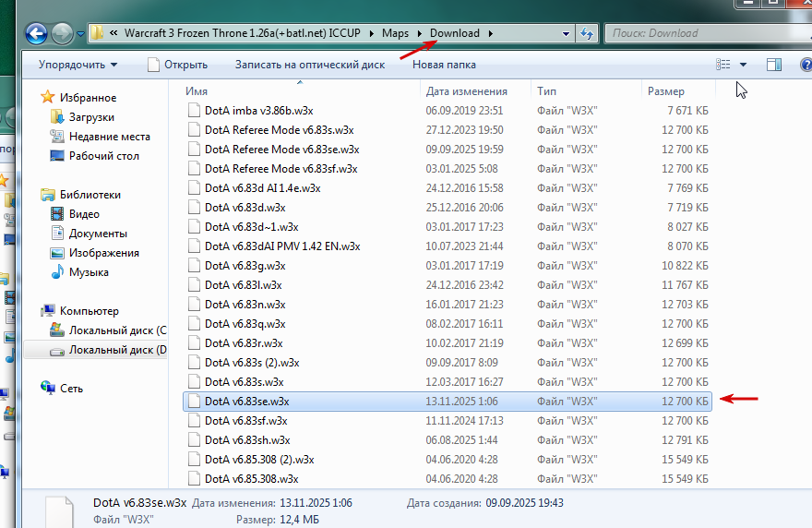Sort by the Размер column header
The width and height of the screenshot is (812, 528).
tap(678, 91)
